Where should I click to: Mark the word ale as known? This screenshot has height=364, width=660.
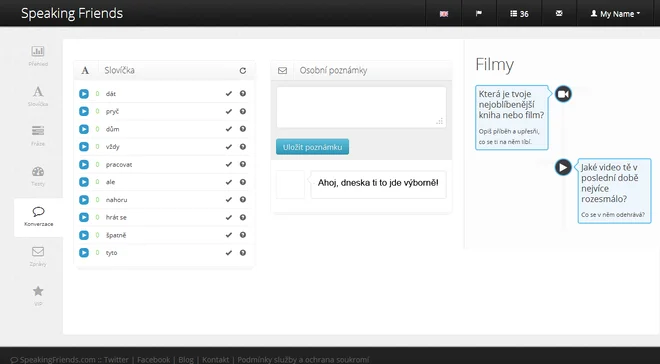pyautogui.click(x=229, y=182)
